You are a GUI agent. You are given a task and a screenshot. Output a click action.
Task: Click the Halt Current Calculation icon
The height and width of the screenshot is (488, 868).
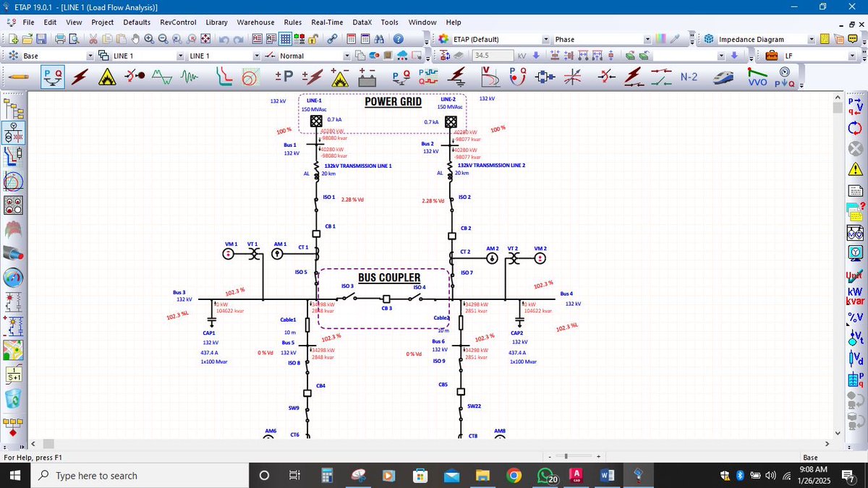855,148
